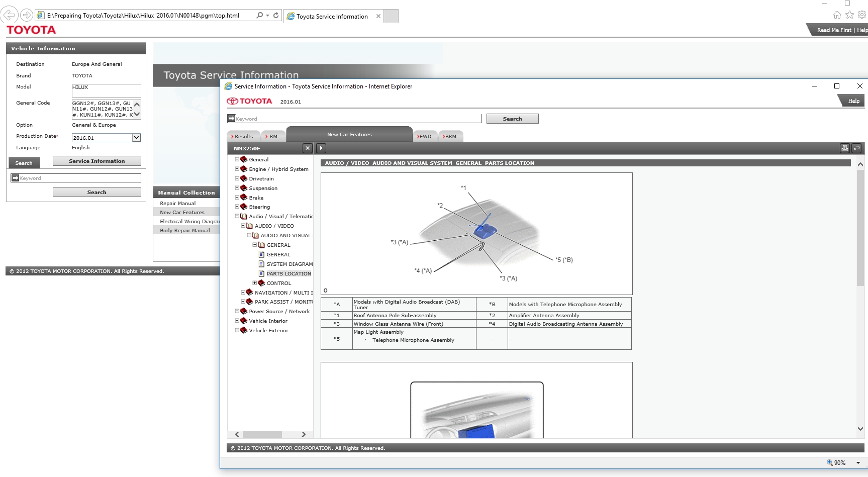Click 'Roof Antenna Pole Sub-assembly' table cell
The width and height of the screenshot is (868, 477).
(414, 316)
